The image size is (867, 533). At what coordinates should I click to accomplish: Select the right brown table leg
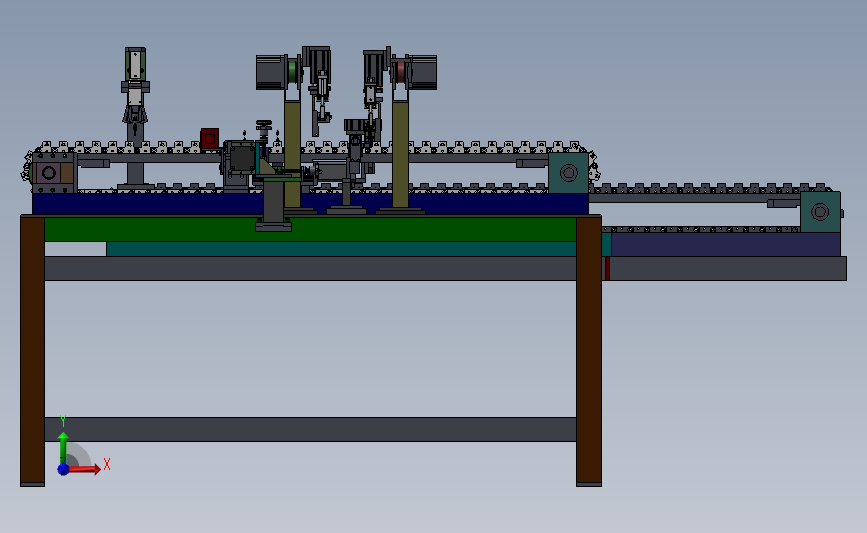(589, 351)
